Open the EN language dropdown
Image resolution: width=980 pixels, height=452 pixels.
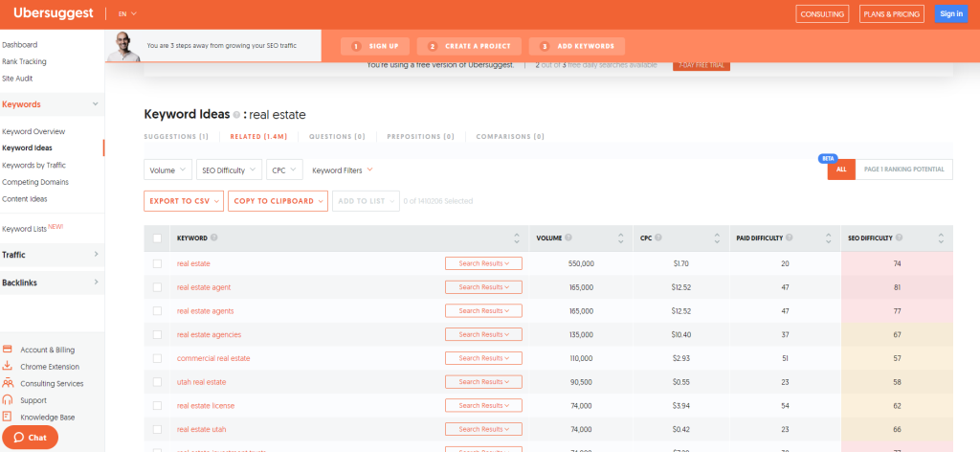pos(125,13)
